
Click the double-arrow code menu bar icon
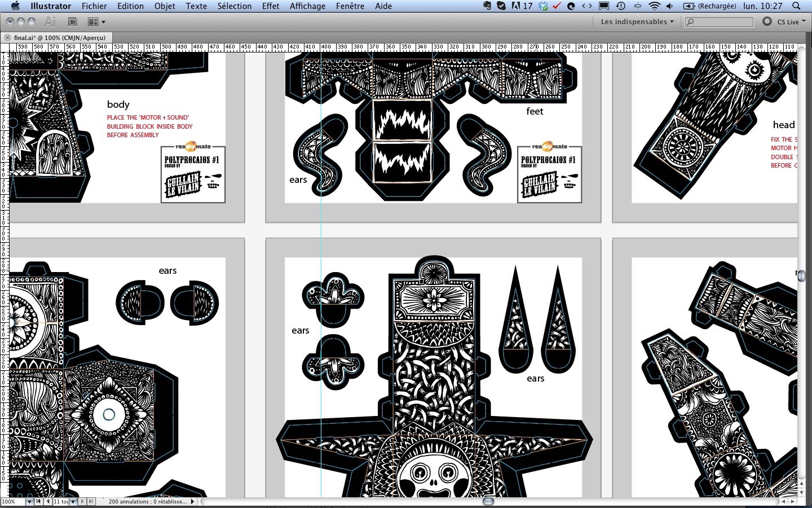(x=587, y=6)
